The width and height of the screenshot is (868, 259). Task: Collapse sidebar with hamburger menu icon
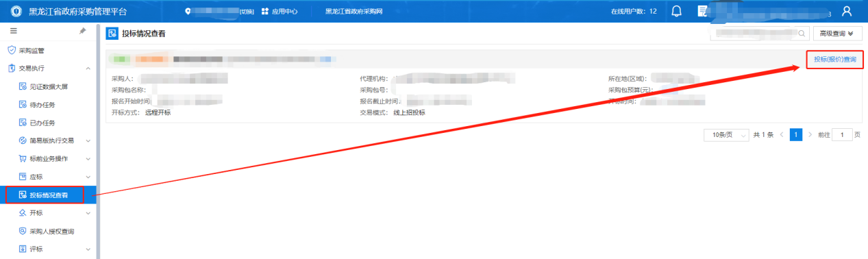coord(13,31)
